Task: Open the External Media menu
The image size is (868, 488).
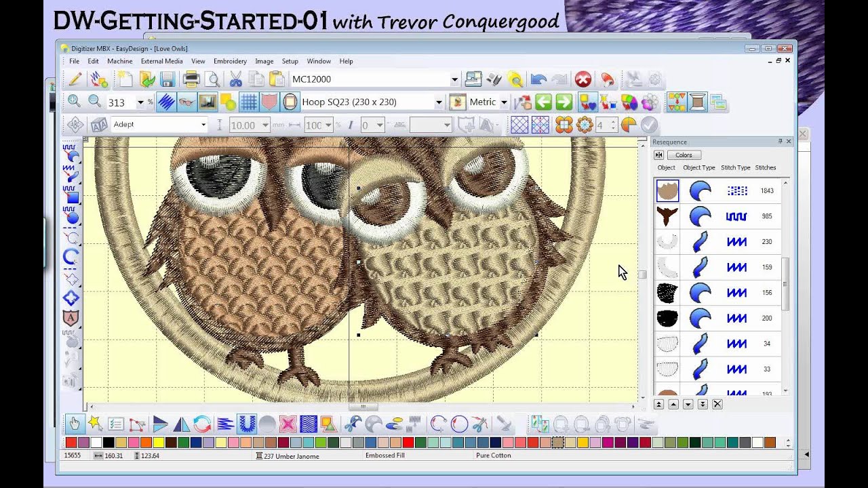Action: pos(161,61)
